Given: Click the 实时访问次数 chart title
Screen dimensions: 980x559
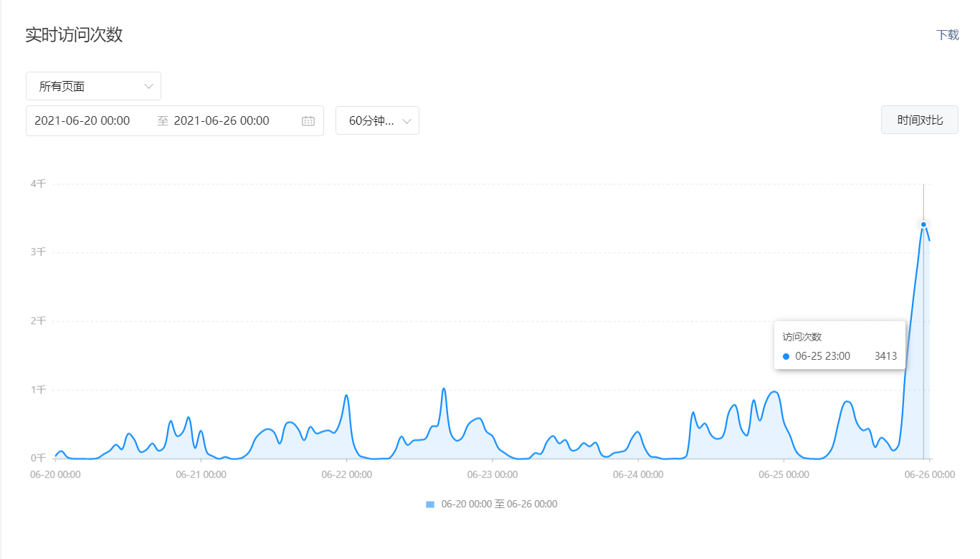Looking at the screenshot, I should [74, 35].
